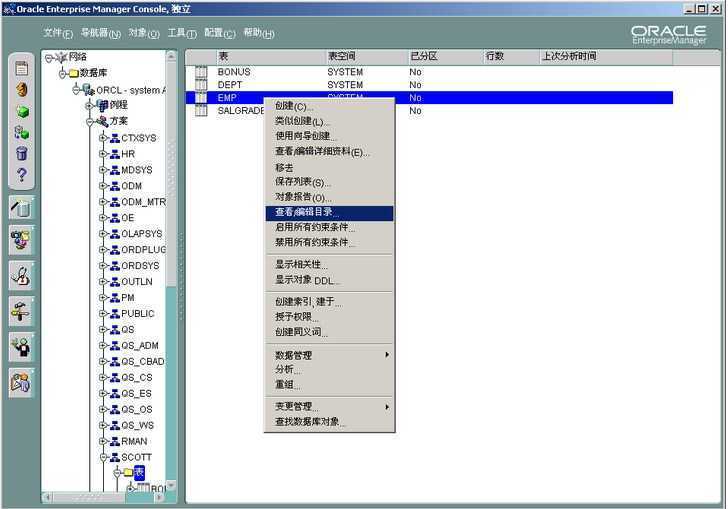
Task: Open the 工具(T) menu
Action: (182, 33)
